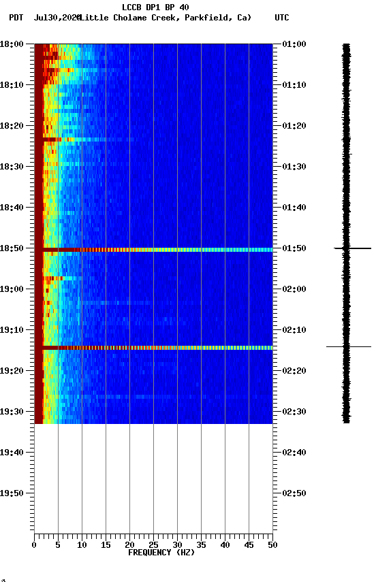Click the 40 Hz axis label
This screenshot has height=588, width=376.
(225, 545)
